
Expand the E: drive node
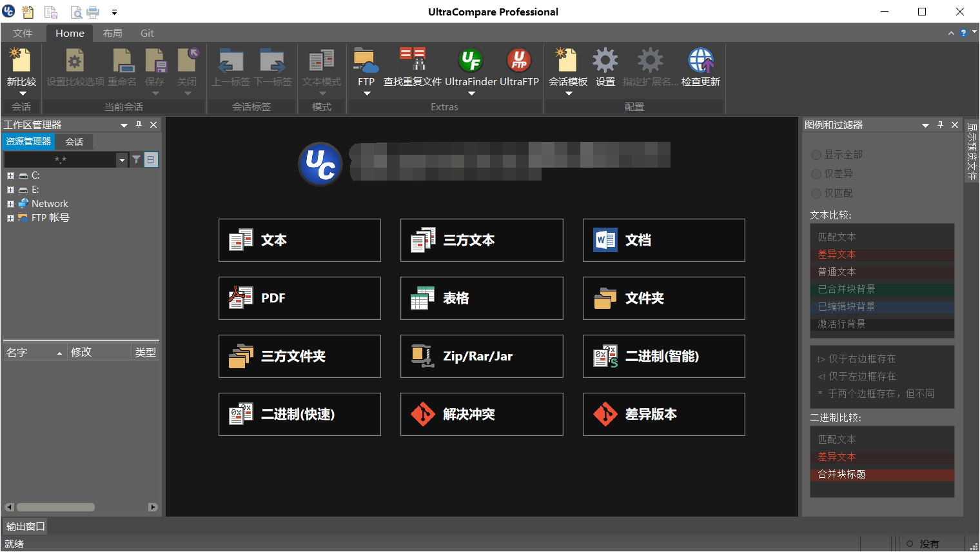[10, 190]
